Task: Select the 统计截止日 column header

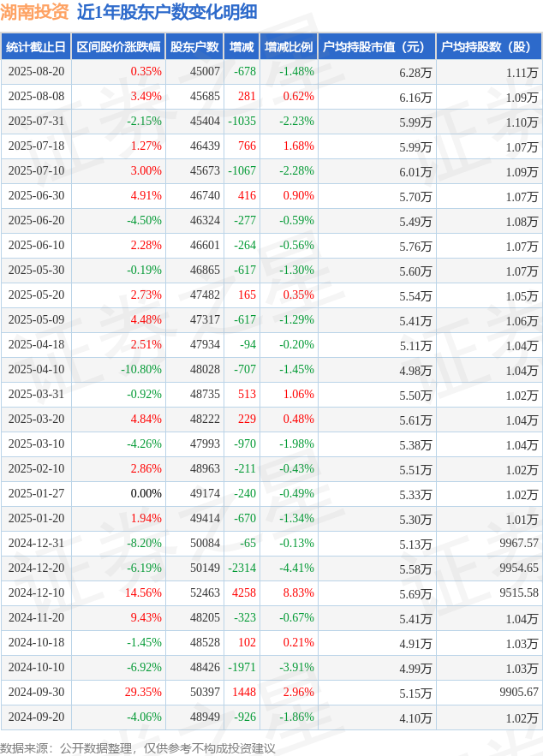Action: coord(36,47)
